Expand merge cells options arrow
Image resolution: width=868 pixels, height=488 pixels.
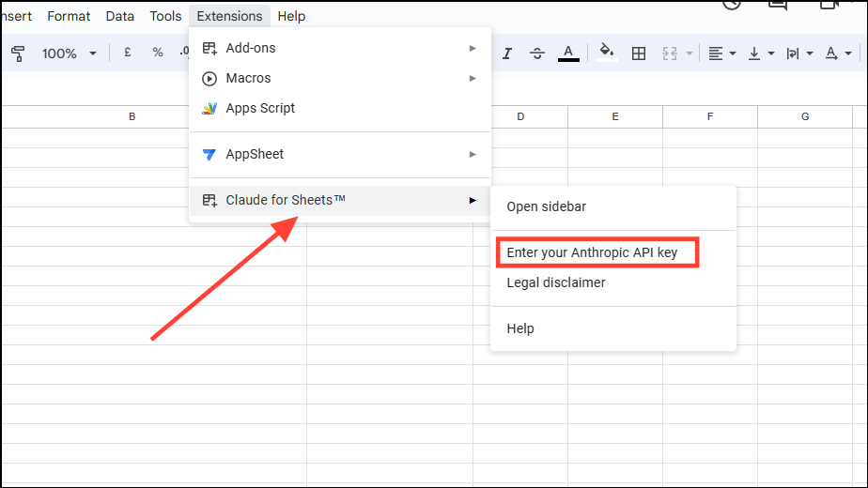(x=690, y=53)
